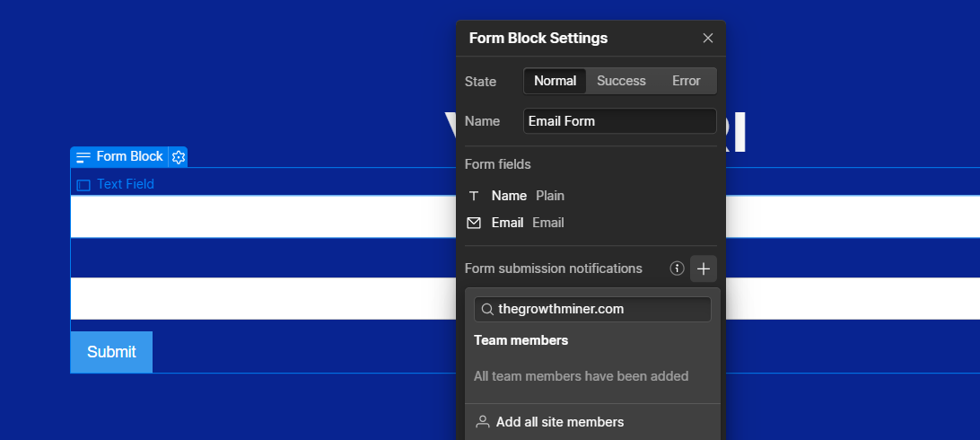Switch form state to Error
Viewport: 980px width, 440px height.
686,81
